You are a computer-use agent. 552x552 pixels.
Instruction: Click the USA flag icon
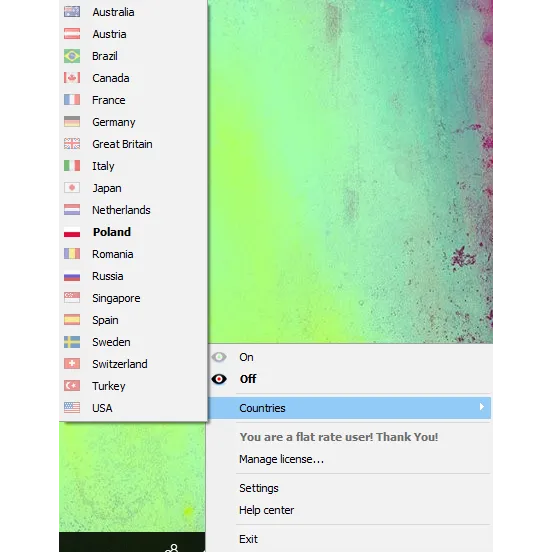(72, 408)
